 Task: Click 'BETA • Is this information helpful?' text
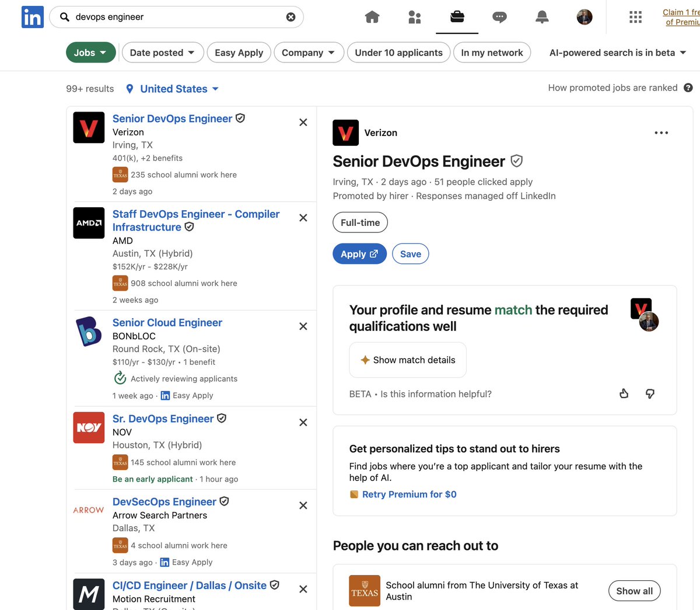coord(420,394)
